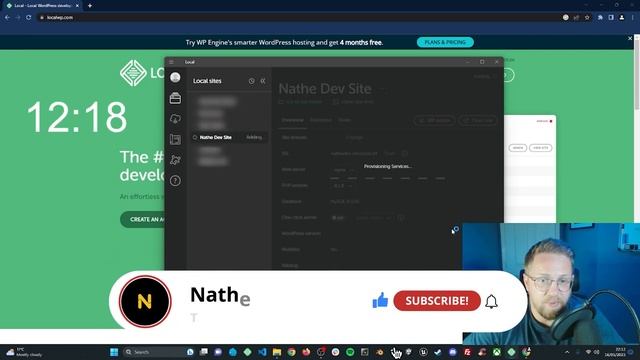Open File Explorer from taskbar

tap(277, 352)
